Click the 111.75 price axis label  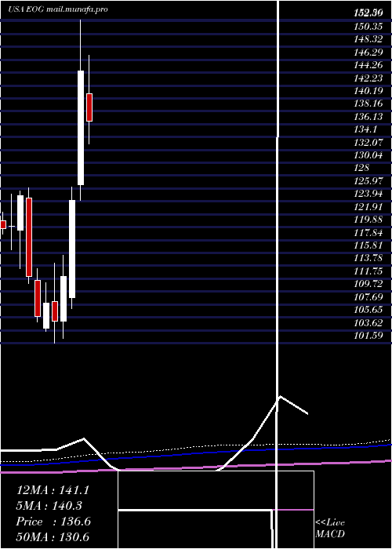(368, 271)
